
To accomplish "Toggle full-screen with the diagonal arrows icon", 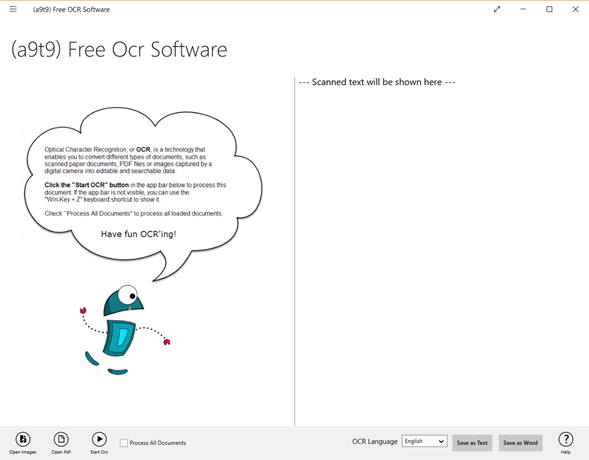I will pos(497,9).
